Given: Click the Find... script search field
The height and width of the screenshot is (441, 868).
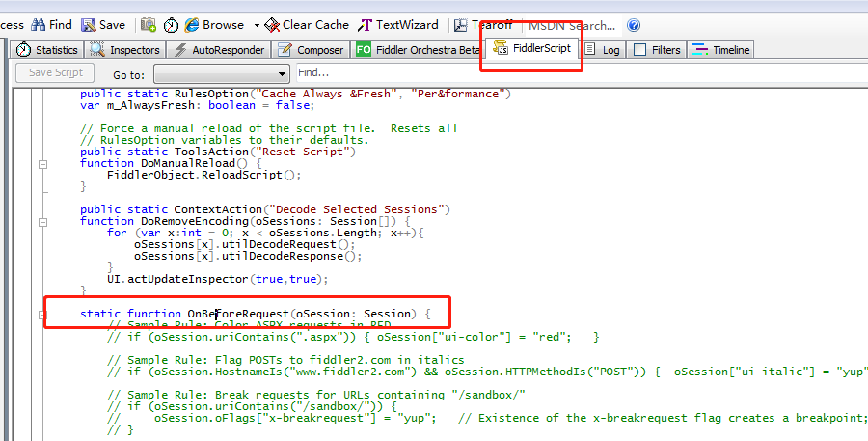Looking at the screenshot, I should (582, 72).
